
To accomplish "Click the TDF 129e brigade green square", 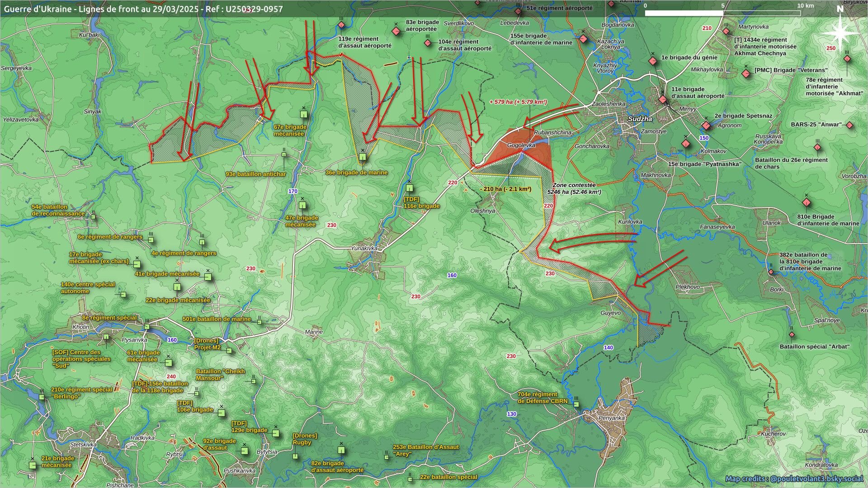I will [x=276, y=433].
